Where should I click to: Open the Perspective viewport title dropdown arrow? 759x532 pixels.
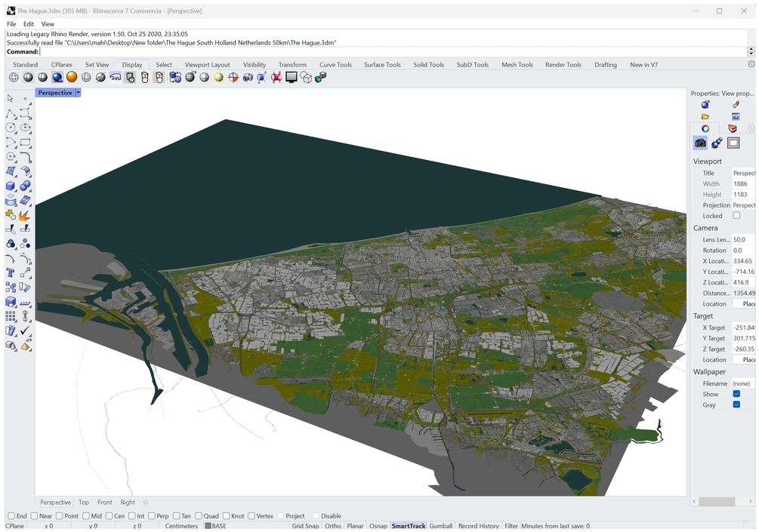point(78,93)
